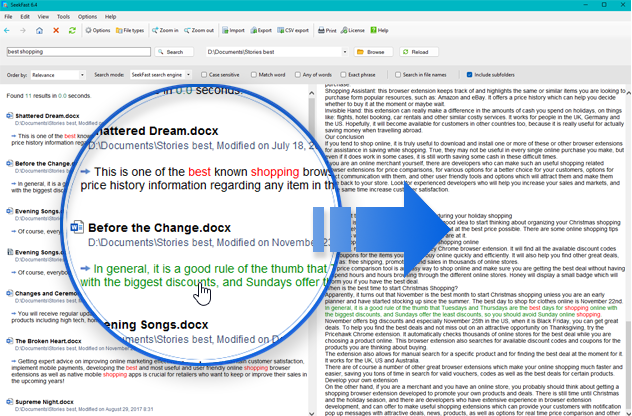The width and height of the screenshot is (632, 416).
Task: Click the red stop icon in toolbar
Action: [x=55, y=31]
